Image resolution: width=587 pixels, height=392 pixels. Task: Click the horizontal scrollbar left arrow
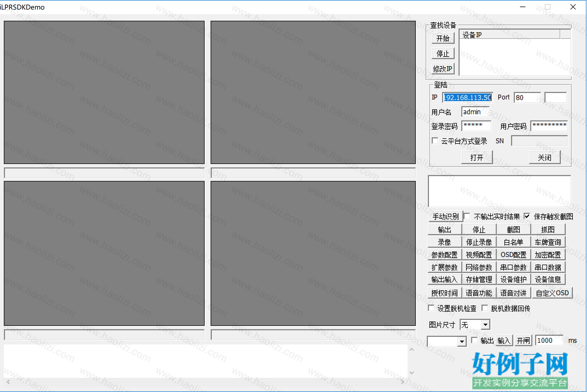(x=8, y=382)
